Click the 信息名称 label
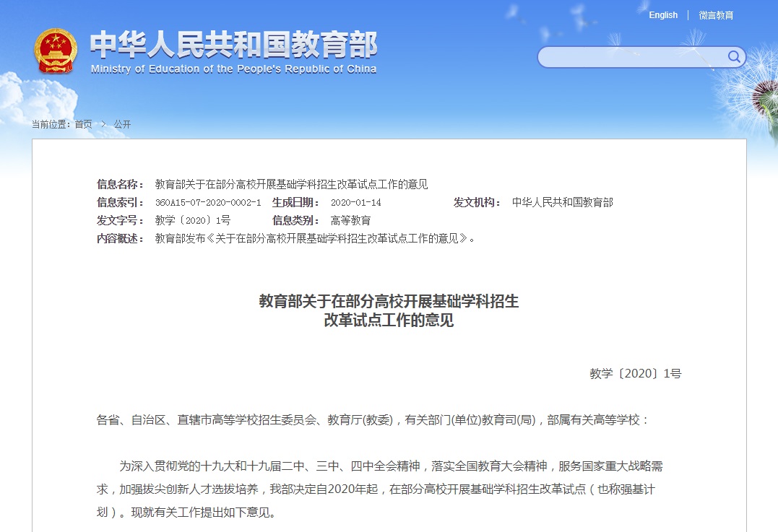Screen dimensions: 778x532 [121, 185]
